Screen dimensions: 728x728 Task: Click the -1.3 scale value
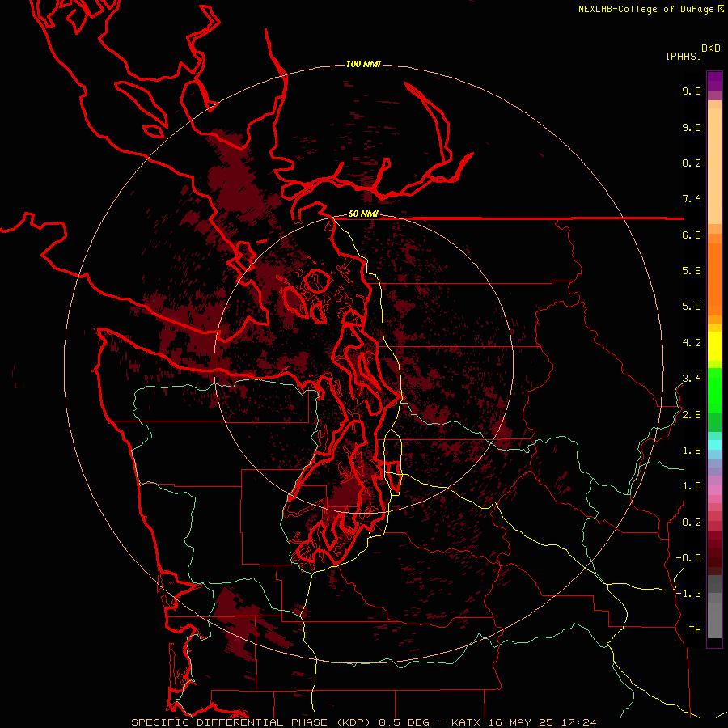(688, 594)
